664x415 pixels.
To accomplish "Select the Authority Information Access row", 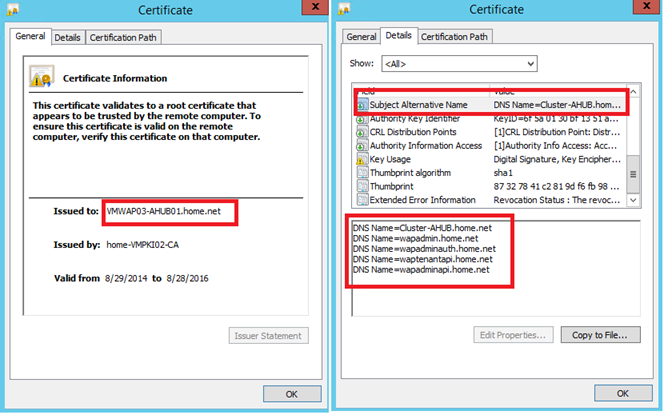I will pyautogui.click(x=490, y=146).
